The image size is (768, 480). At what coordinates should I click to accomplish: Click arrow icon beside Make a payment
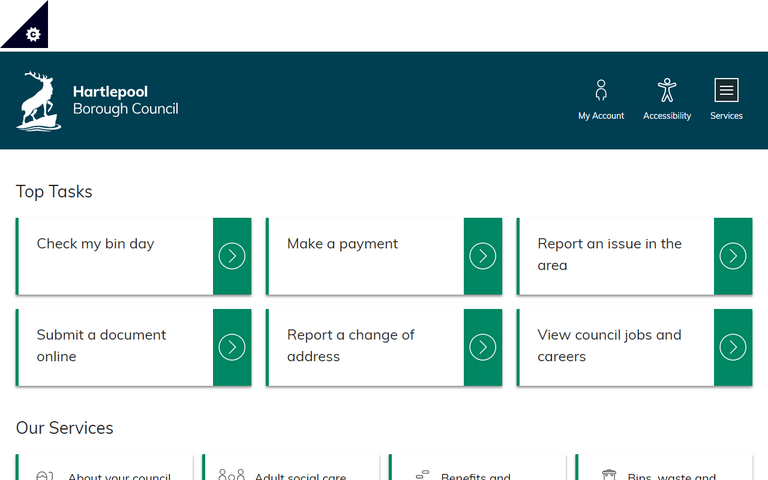pos(483,257)
